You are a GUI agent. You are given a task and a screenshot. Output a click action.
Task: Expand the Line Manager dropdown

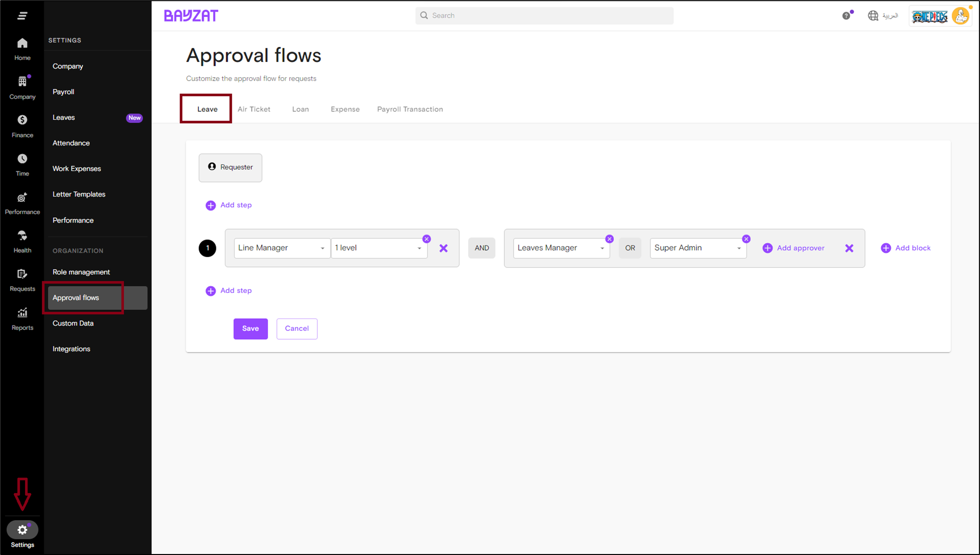pos(281,248)
